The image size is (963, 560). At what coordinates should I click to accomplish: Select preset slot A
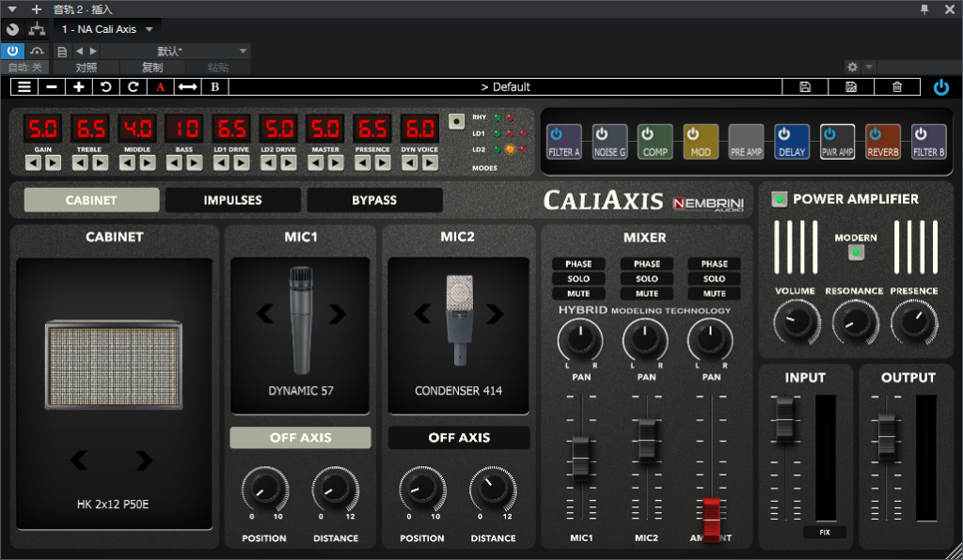(160, 87)
